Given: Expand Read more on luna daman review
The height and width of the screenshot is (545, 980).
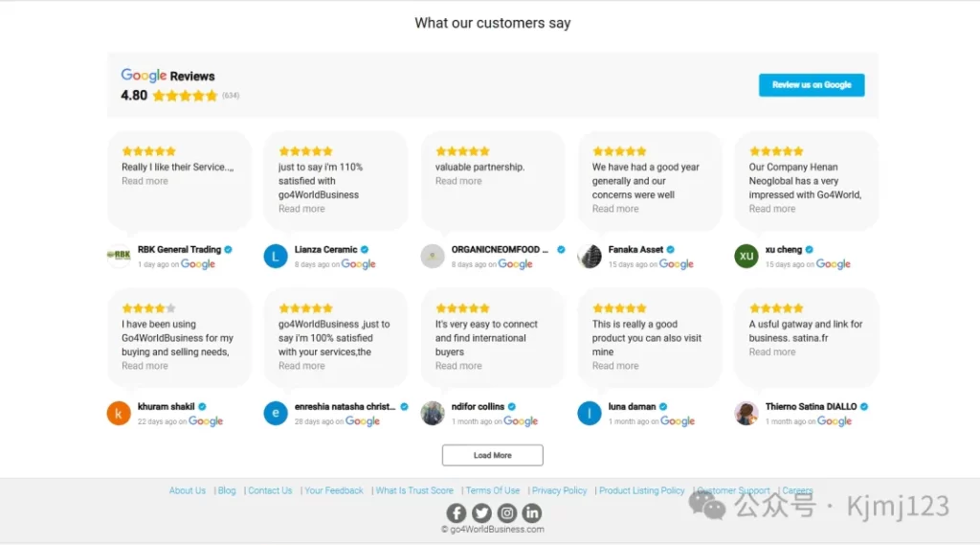Looking at the screenshot, I should [615, 366].
